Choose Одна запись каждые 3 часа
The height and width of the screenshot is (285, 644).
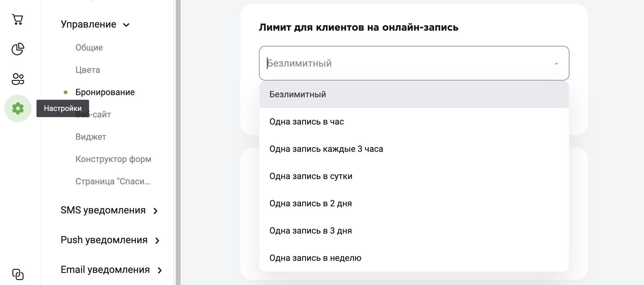pos(414,149)
